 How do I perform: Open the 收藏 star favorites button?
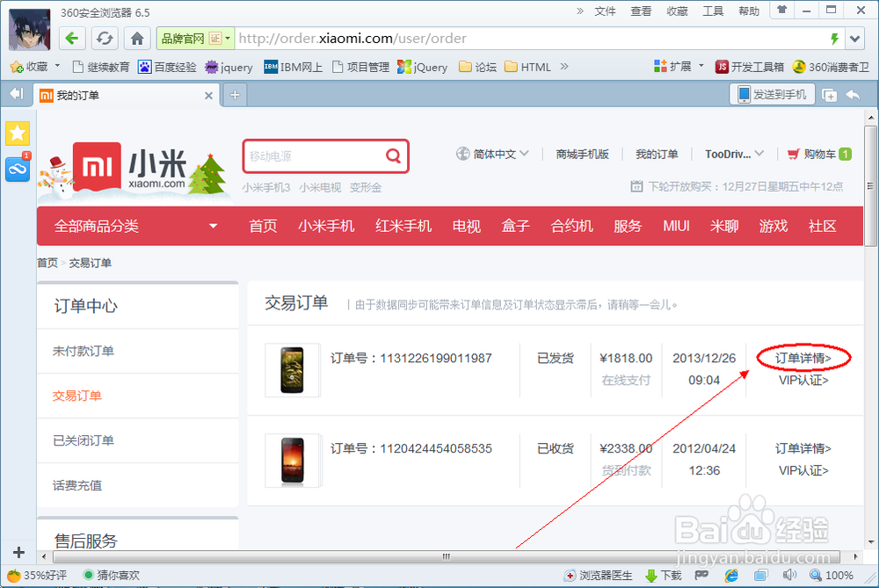click(29, 67)
